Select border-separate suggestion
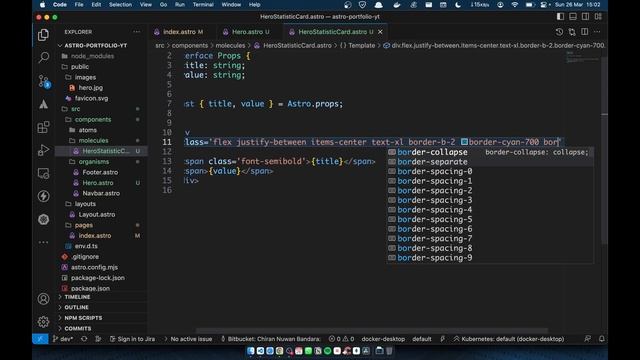This screenshot has height=360, width=640. click(489, 162)
